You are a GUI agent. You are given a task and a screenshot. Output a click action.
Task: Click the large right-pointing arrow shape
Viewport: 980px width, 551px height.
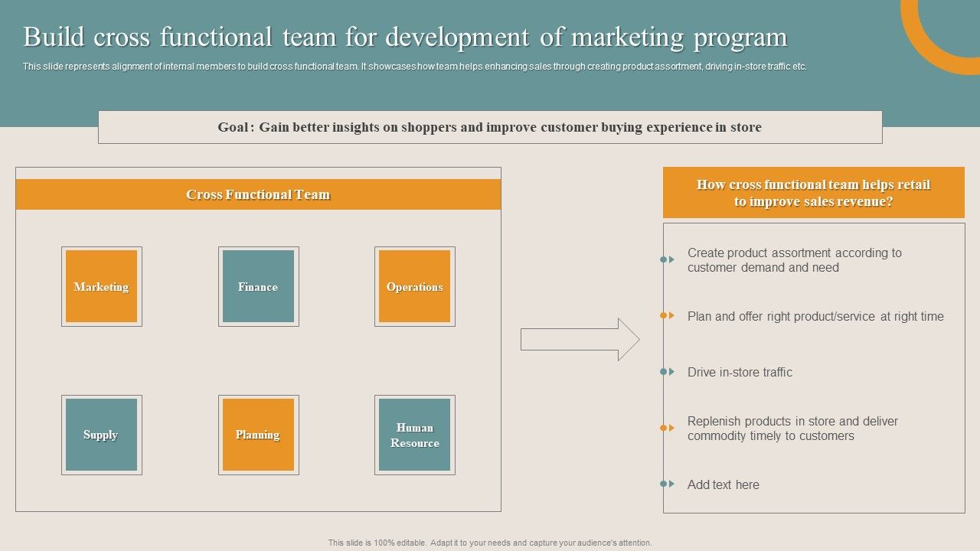point(578,339)
